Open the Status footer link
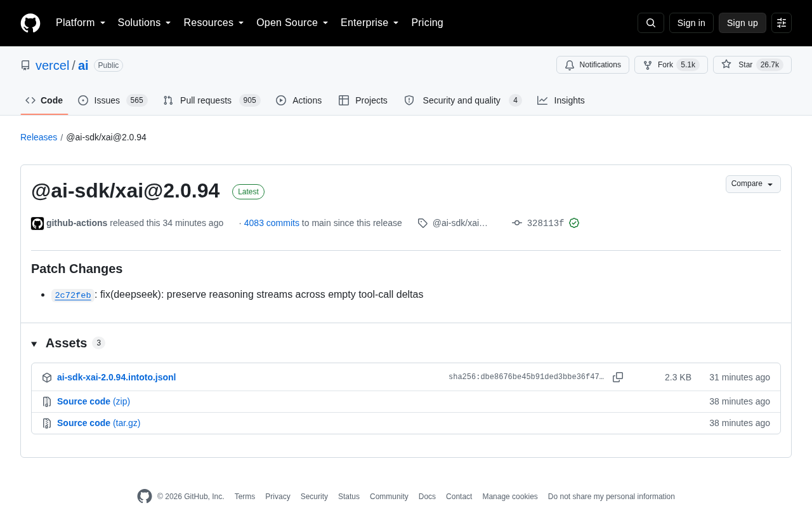The image size is (812, 508). pos(349,497)
